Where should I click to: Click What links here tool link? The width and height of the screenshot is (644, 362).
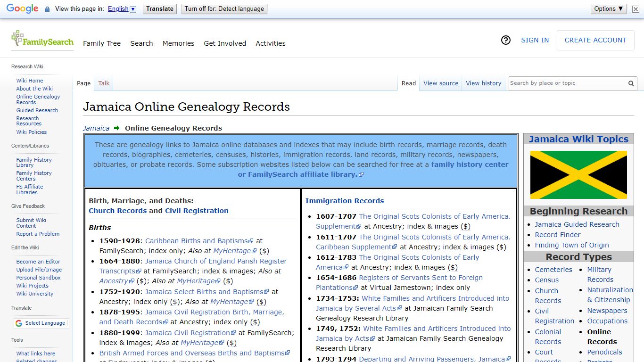[36, 354]
